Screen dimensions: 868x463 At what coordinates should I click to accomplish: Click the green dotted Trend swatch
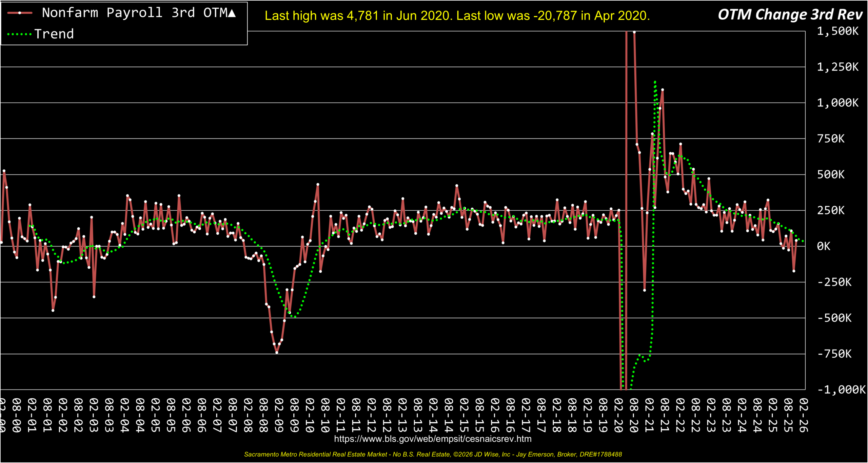pos(19,35)
